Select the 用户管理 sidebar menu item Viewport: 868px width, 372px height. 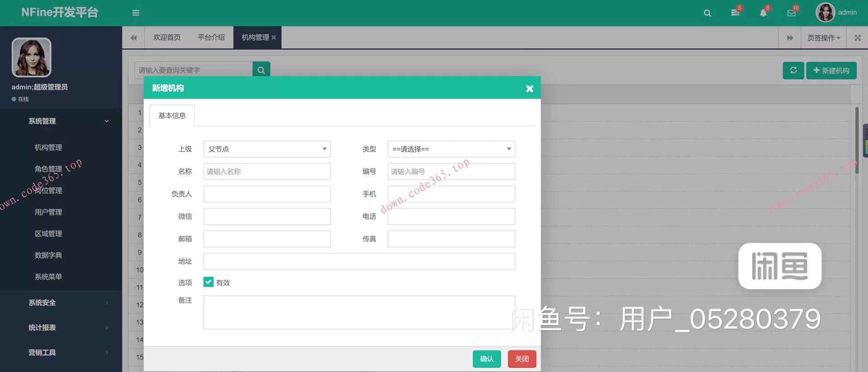click(48, 212)
